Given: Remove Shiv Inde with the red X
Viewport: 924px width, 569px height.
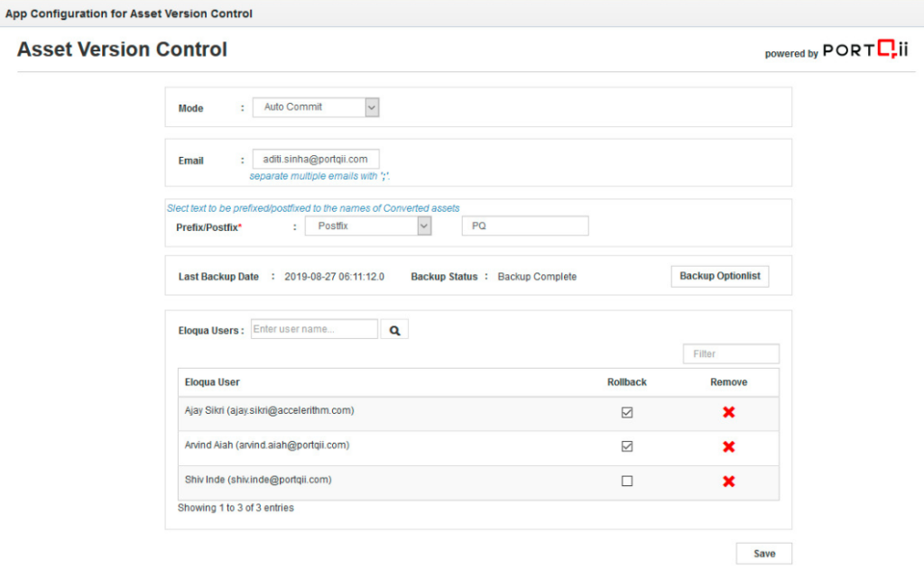Looking at the screenshot, I should click(728, 481).
